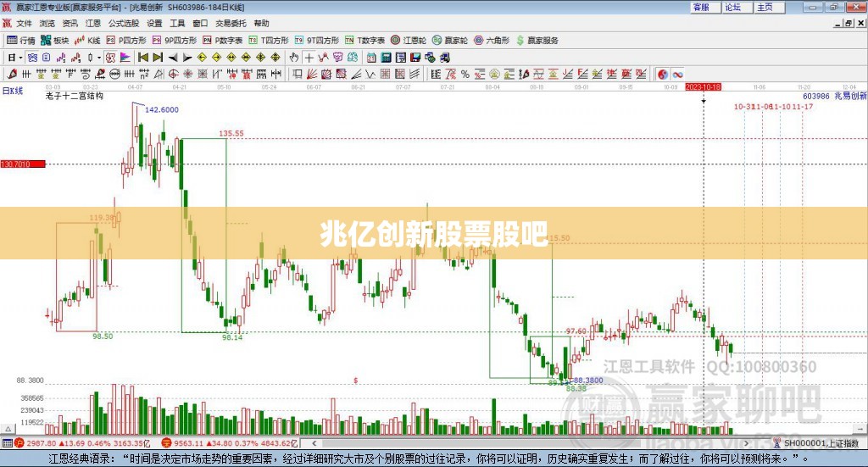Click the 主页 homepage button
868x467 pixels.
[769, 7]
